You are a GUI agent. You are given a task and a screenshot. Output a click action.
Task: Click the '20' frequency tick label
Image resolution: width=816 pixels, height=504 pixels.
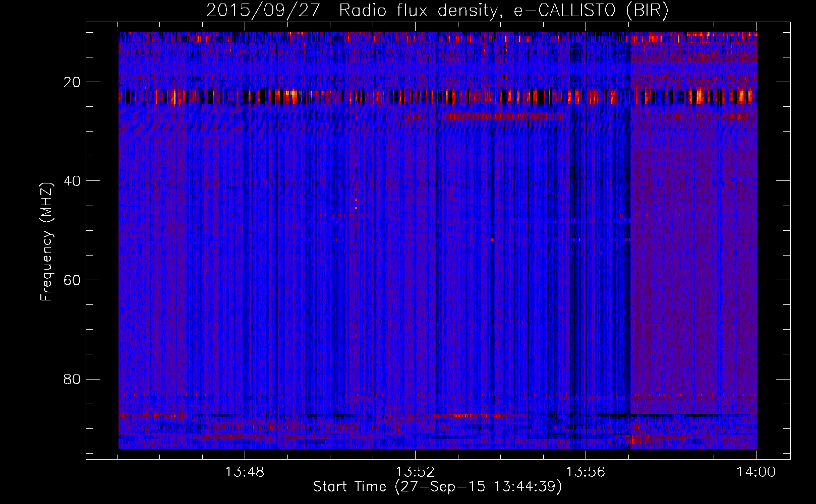[x=73, y=82]
